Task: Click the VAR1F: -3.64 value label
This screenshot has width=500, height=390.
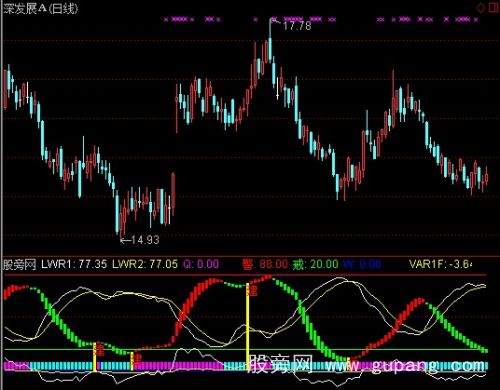Action: pyautogui.click(x=441, y=264)
